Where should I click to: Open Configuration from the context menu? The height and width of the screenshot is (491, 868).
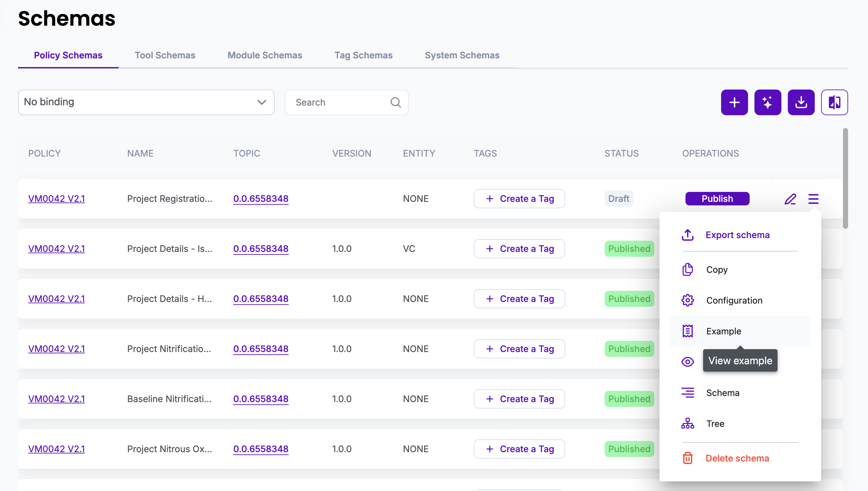pyautogui.click(x=734, y=300)
